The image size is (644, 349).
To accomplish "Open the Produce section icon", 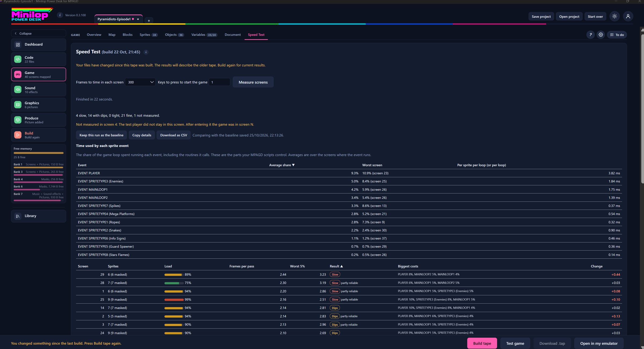I will tap(18, 120).
